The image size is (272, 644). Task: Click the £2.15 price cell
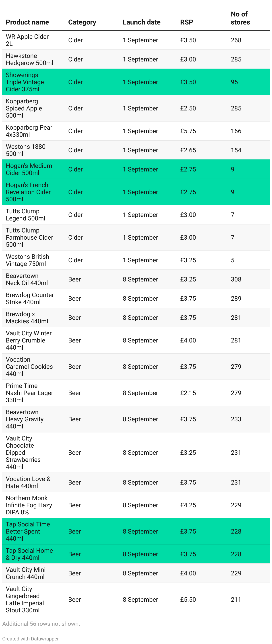pyautogui.click(x=188, y=393)
